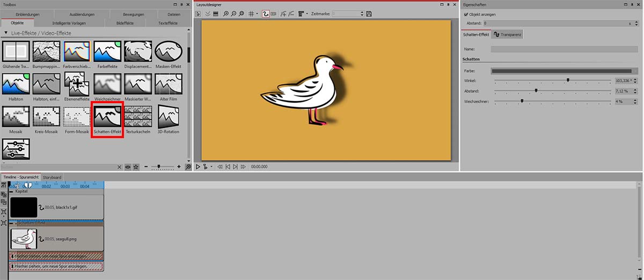Open the Transparenz tab in Eigenschaften
This screenshot has width=644, height=280.
pos(507,34)
